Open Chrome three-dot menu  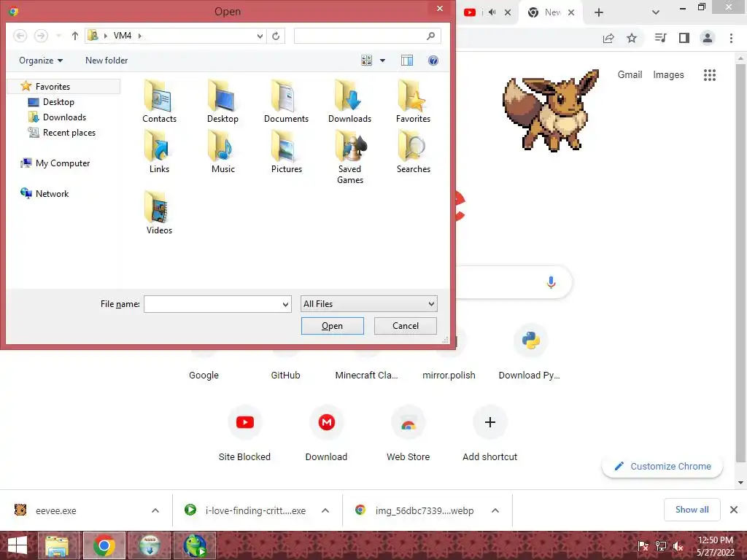731,38
